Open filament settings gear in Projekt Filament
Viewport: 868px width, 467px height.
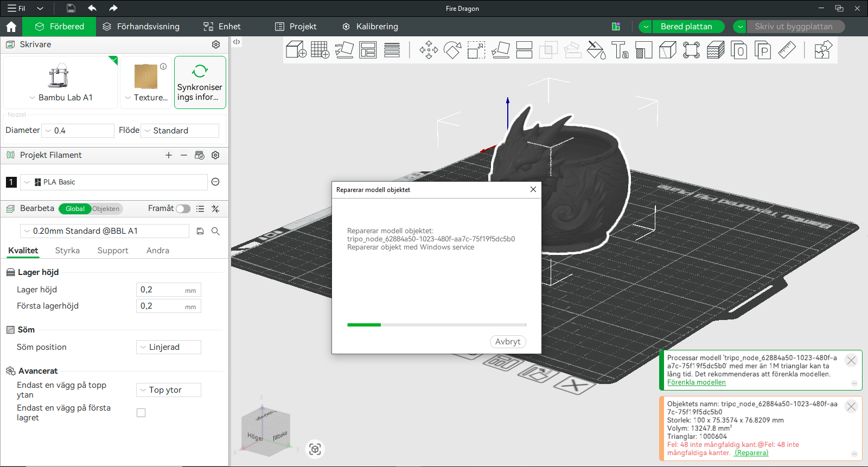pyautogui.click(x=215, y=155)
